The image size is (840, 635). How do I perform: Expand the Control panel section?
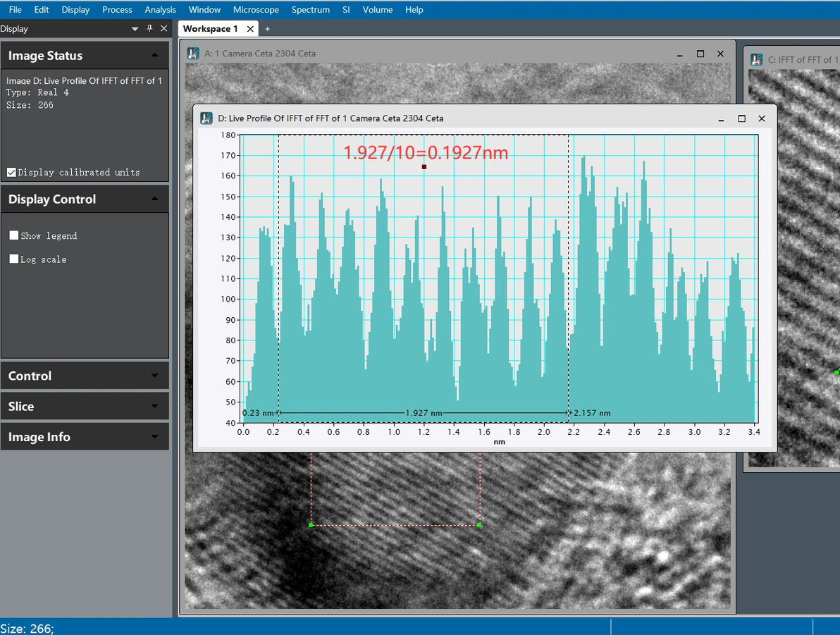pos(154,376)
